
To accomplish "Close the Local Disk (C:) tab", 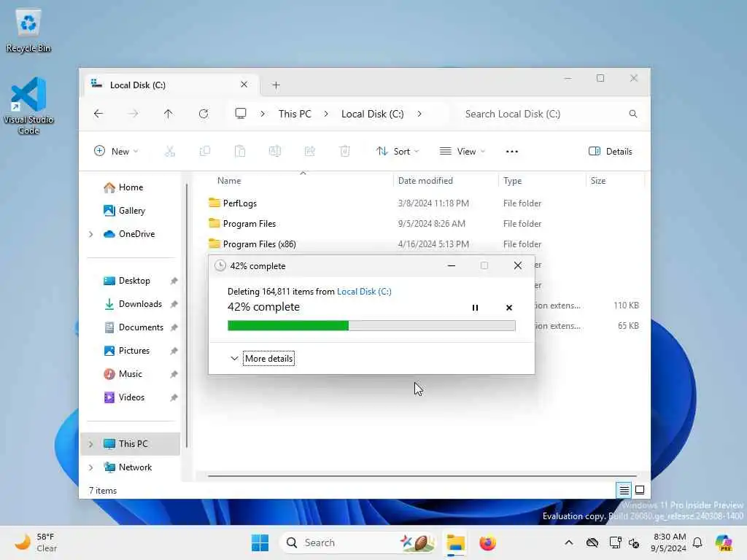I will [x=244, y=85].
